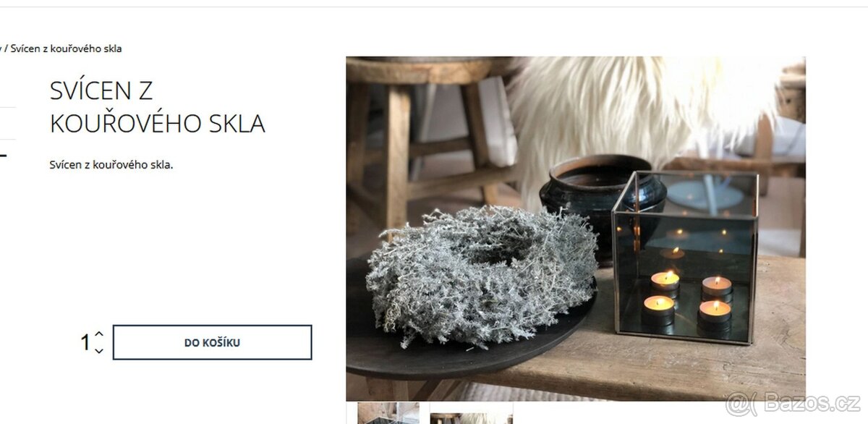The image size is (868, 424).
Task: Click the partially visible breadcrumb parent link
Action: (x=1, y=48)
